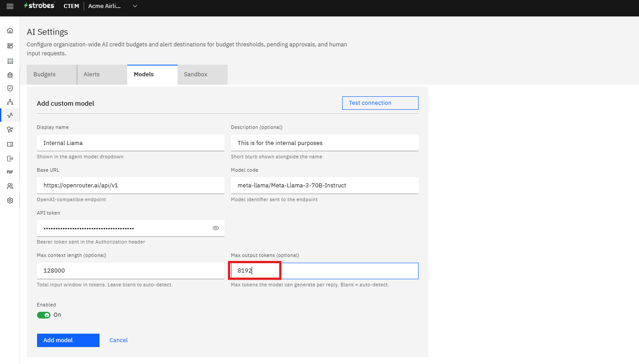Click 'Short blurb shown alongside the name' hint
This screenshot has height=364, width=639.
point(277,157)
